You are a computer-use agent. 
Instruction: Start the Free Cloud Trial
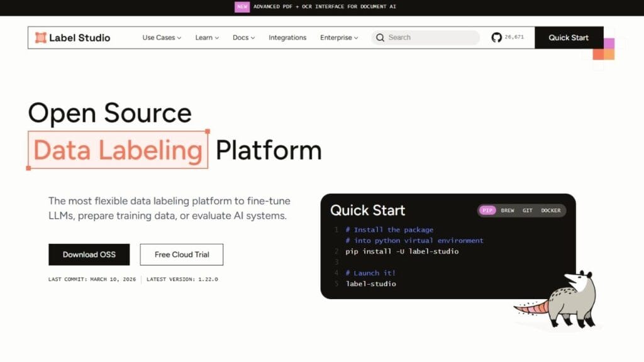click(x=181, y=254)
